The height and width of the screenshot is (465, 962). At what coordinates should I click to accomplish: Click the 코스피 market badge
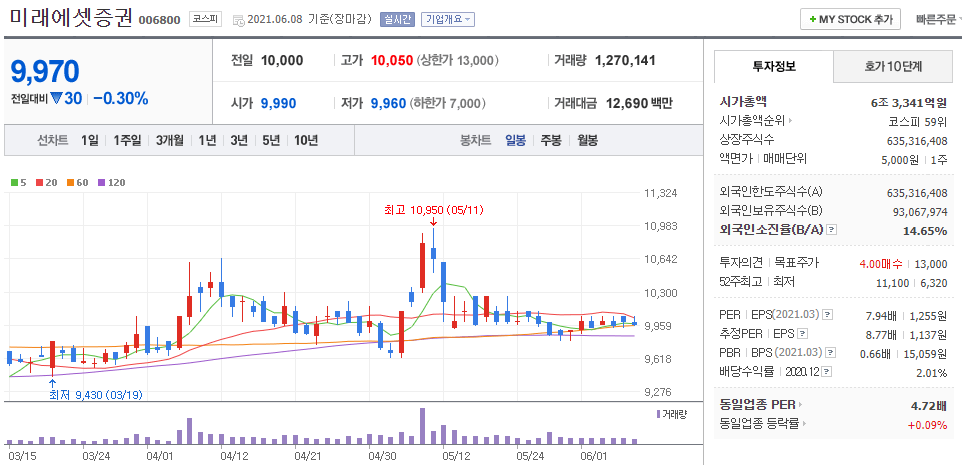205,19
